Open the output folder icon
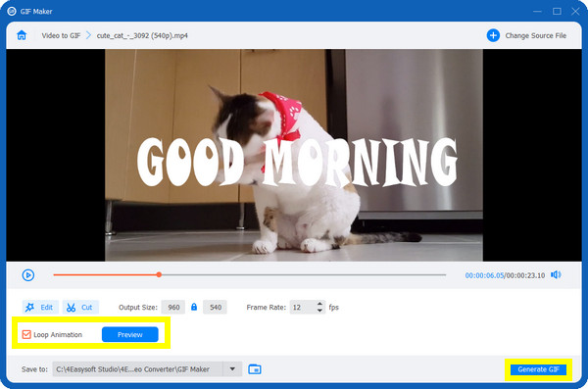The width and height of the screenshot is (588, 389). tap(255, 369)
